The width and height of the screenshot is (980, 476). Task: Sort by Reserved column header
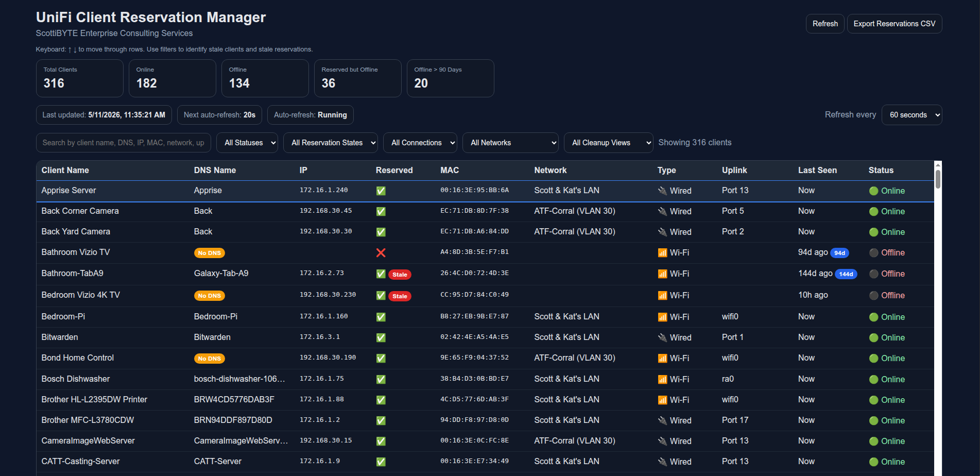pos(394,170)
